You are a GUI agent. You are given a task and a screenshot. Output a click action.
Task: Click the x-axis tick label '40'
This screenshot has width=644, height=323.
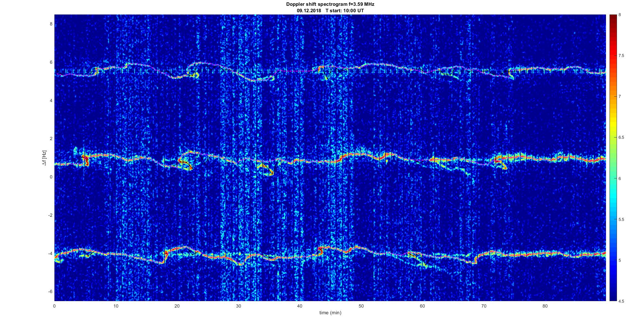tap(300, 306)
